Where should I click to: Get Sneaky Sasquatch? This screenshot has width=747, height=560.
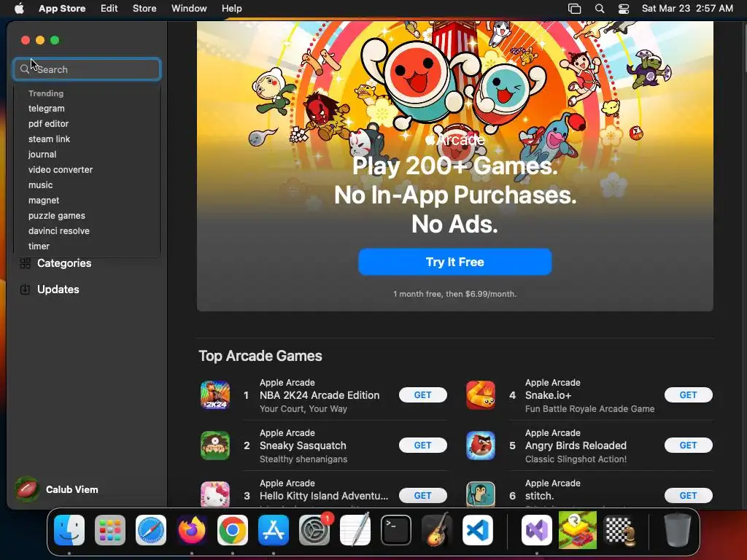point(422,446)
